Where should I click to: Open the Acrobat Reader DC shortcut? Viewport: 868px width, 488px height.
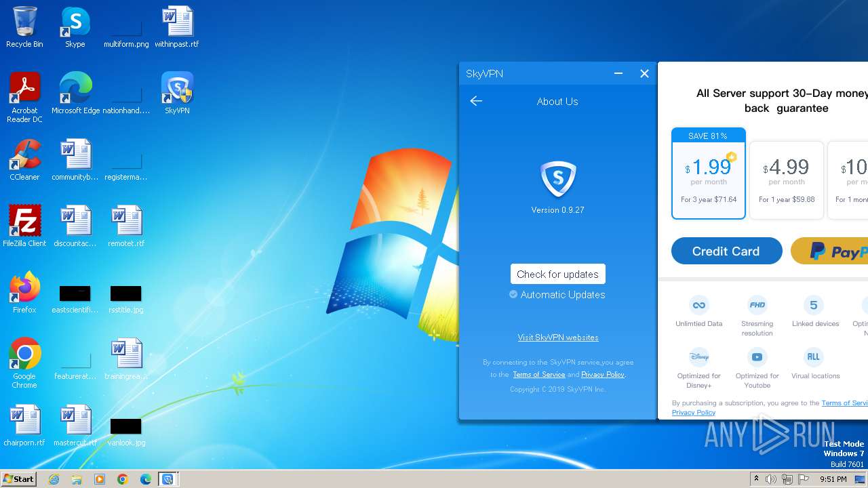pyautogui.click(x=24, y=98)
